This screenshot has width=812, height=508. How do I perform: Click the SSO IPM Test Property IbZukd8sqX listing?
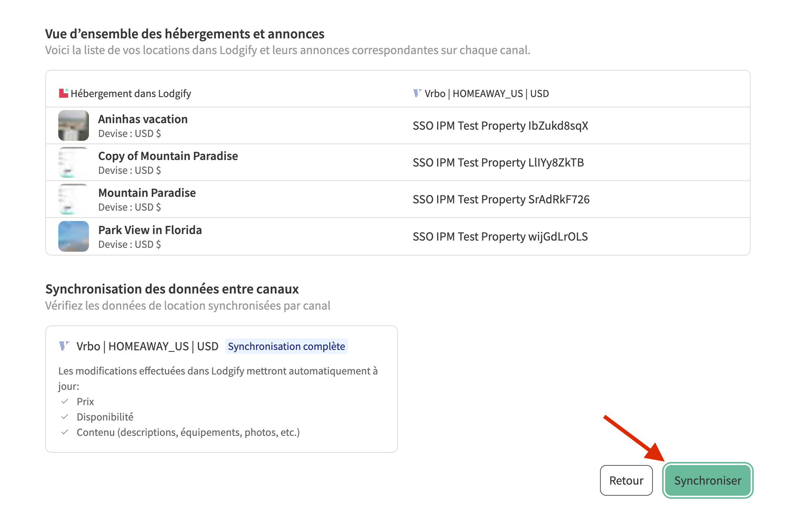[x=500, y=126]
